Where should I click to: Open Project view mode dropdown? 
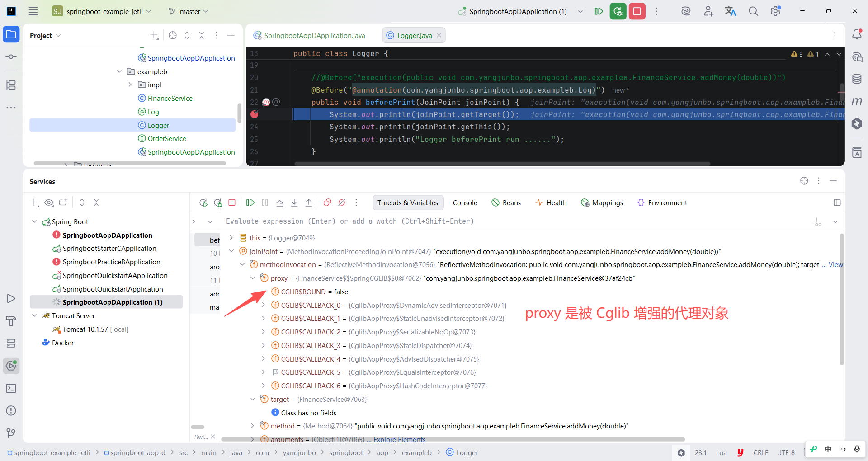pyautogui.click(x=45, y=35)
